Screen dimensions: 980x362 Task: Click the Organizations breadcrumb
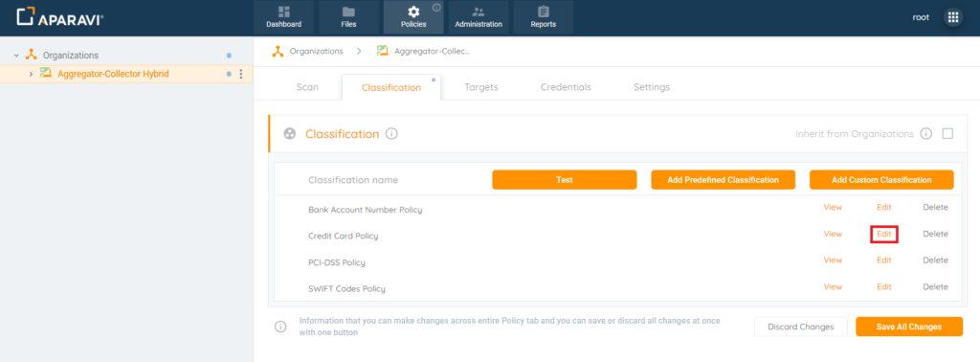[x=316, y=52]
